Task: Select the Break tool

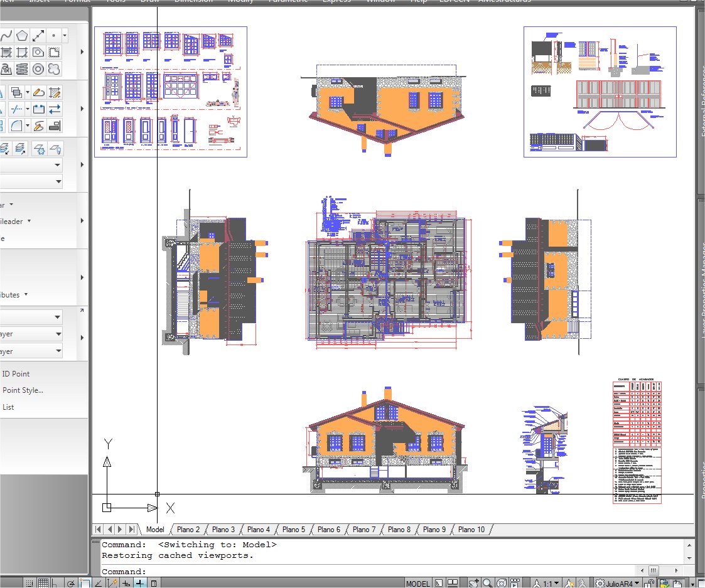Action: click(x=16, y=109)
